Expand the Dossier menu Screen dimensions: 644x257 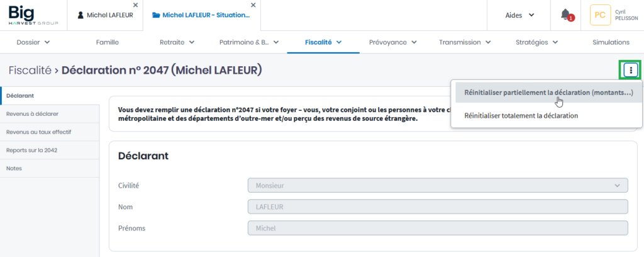coord(33,42)
